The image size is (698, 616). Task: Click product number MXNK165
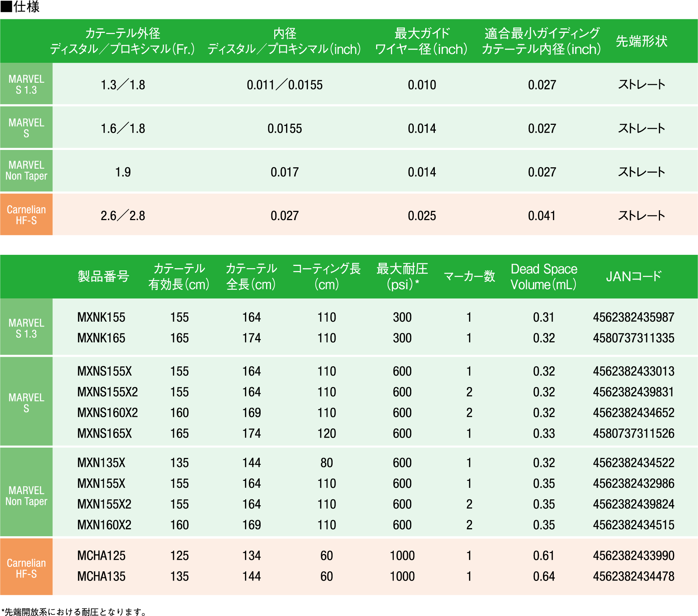tap(101, 338)
